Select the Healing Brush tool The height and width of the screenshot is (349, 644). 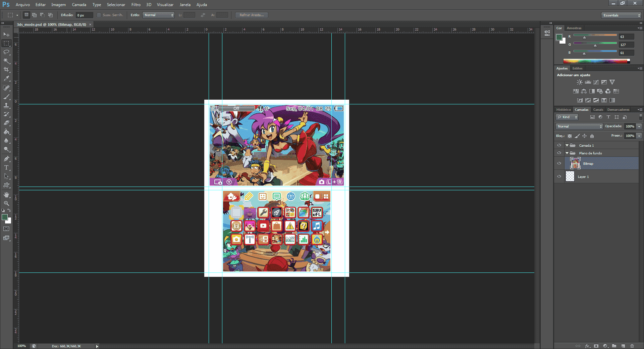coord(6,88)
